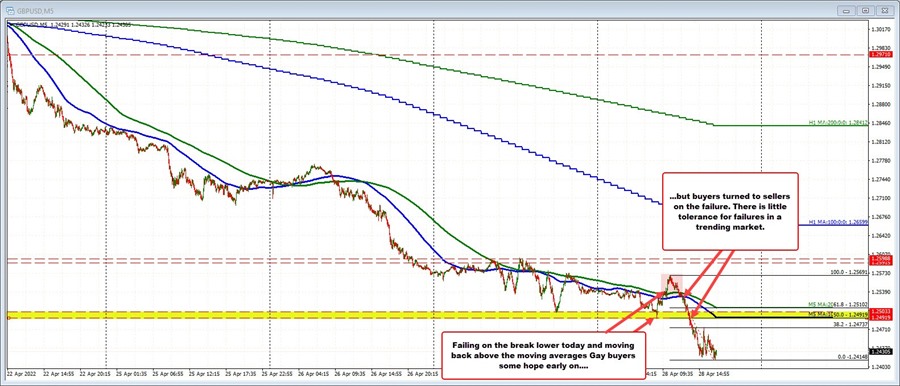Click the 1.28800 price axis label
The image size is (900, 386).
coord(881,104)
